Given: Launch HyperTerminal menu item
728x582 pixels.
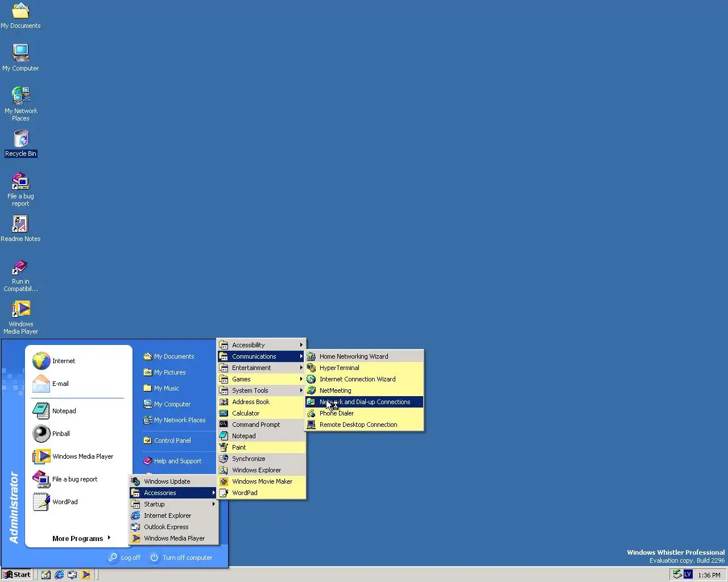Looking at the screenshot, I should coord(365,368).
